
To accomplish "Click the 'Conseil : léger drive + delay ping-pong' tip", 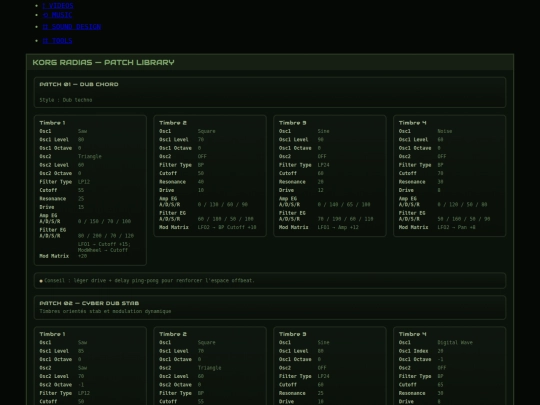I will click(x=149, y=280).
